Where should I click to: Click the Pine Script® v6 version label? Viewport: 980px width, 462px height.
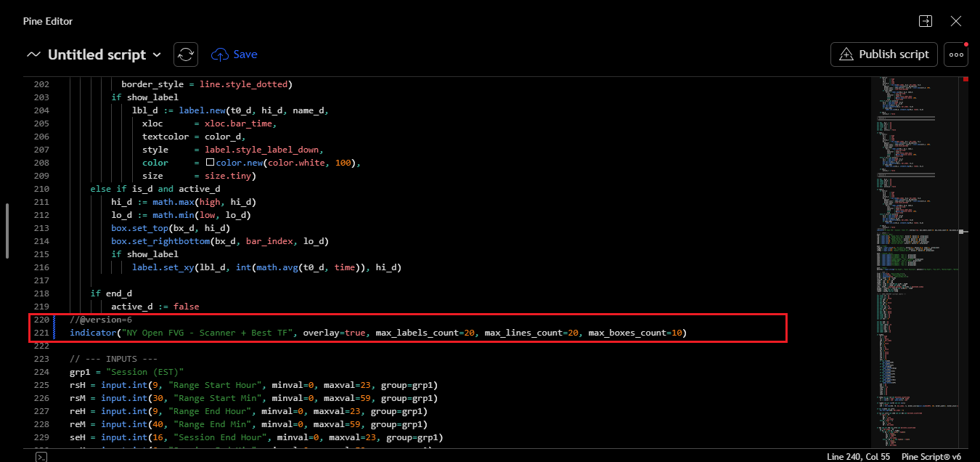click(931, 457)
